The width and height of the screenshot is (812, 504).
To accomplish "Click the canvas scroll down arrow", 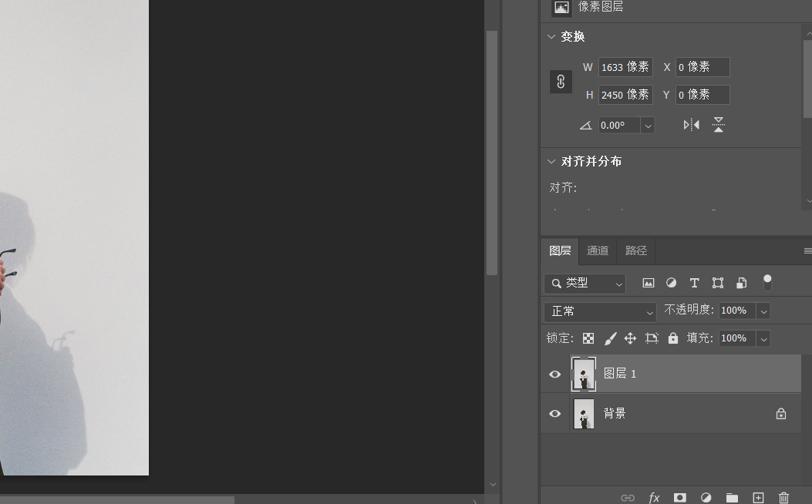I will tap(493, 485).
